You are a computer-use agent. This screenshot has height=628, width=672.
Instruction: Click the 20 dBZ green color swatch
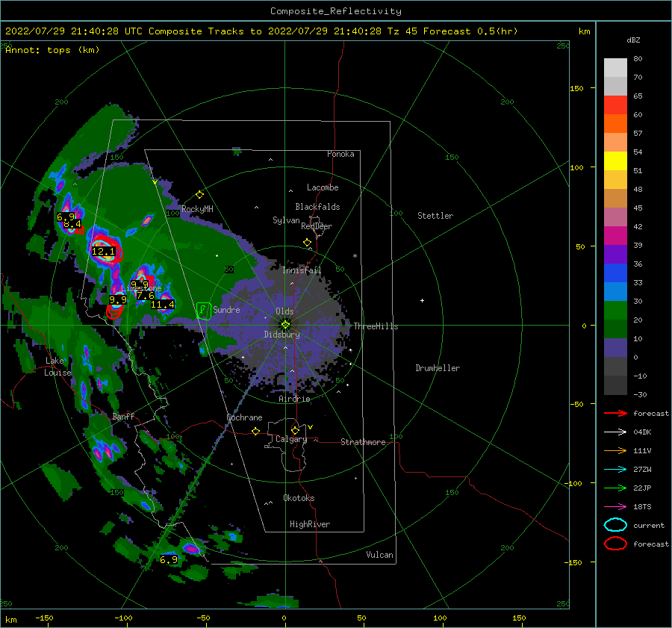(615, 311)
